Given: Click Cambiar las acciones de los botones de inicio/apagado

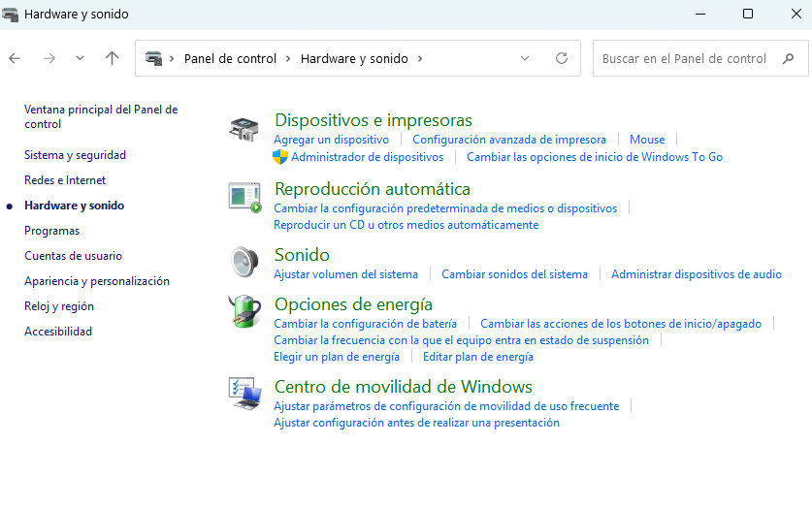Looking at the screenshot, I should 621,324.
